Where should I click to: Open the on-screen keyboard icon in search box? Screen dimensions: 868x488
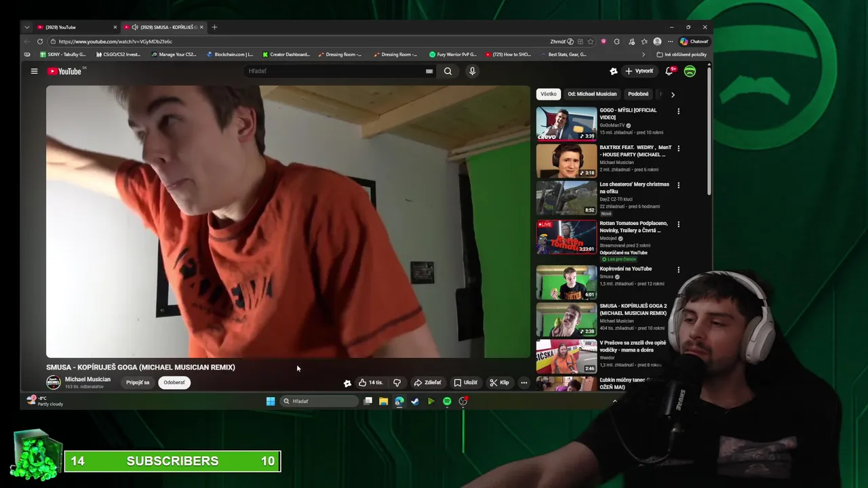(429, 71)
